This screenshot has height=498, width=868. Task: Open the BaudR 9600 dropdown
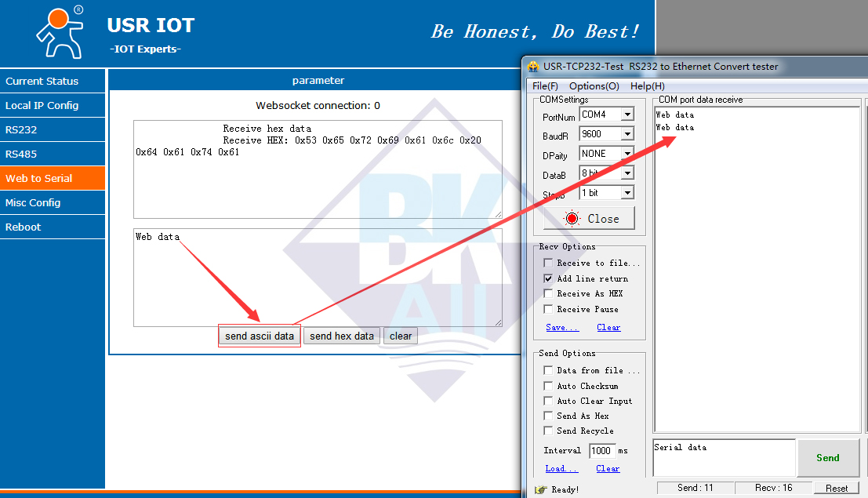click(x=627, y=133)
